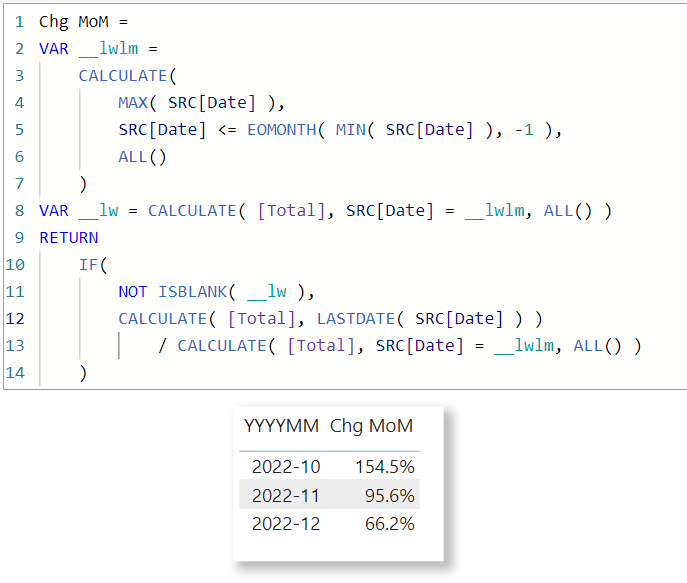The image size is (687, 583).
Task: Click CALCULATE on line 3
Action: (x=123, y=76)
